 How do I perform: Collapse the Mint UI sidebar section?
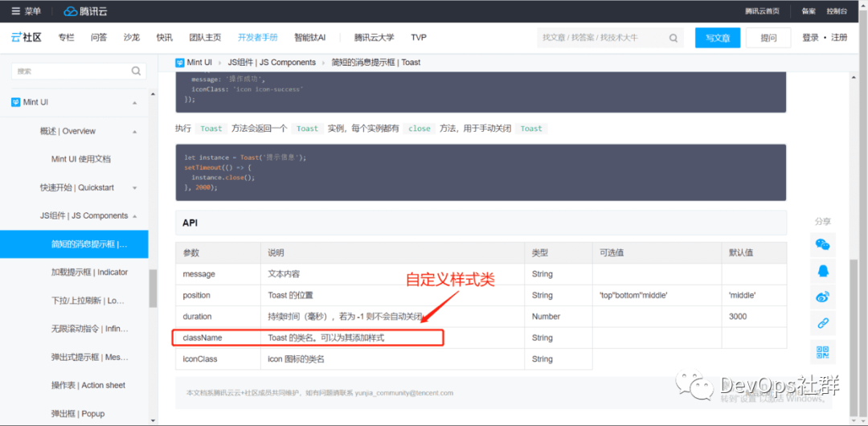tap(134, 103)
